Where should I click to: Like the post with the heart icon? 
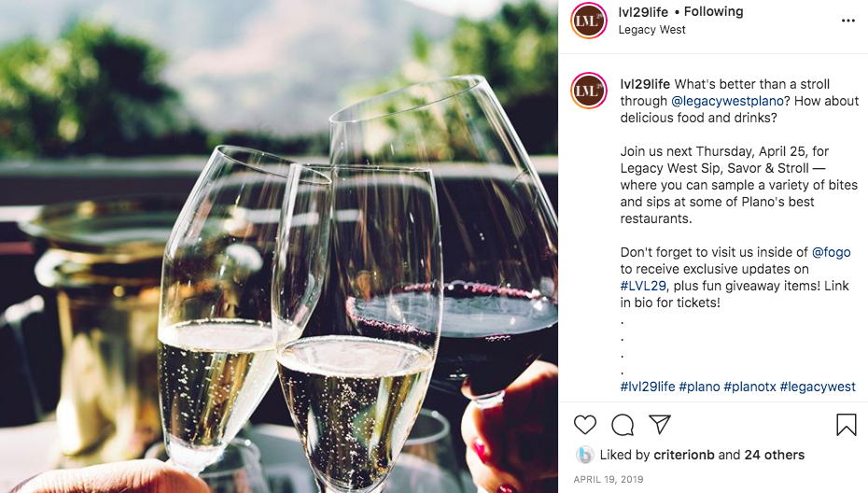(x=584, y=425)
